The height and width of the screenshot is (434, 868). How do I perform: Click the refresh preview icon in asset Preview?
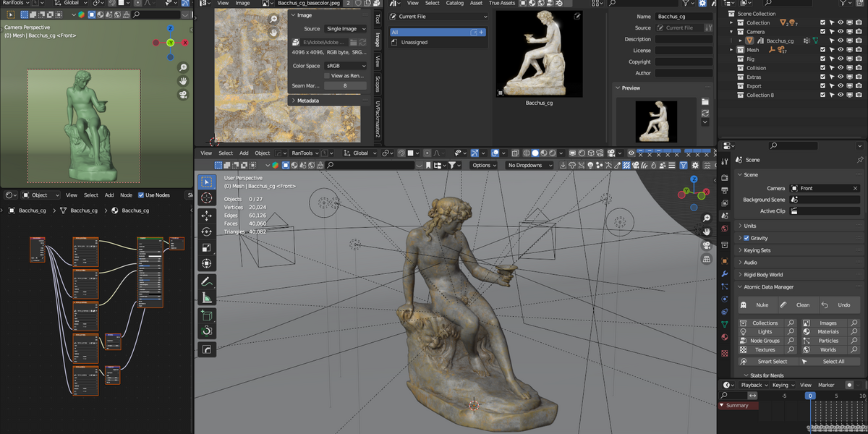705,113
